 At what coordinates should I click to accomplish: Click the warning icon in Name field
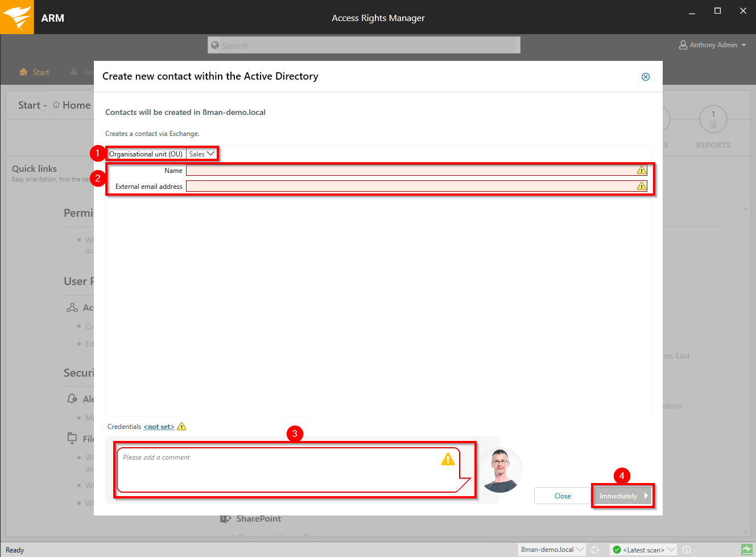pyautogui.click(x=642, y=170)
